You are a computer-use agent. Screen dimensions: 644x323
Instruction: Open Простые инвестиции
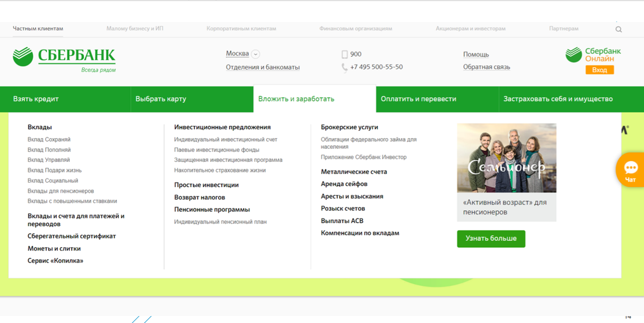pyautogui.click(x=206, y=185)
